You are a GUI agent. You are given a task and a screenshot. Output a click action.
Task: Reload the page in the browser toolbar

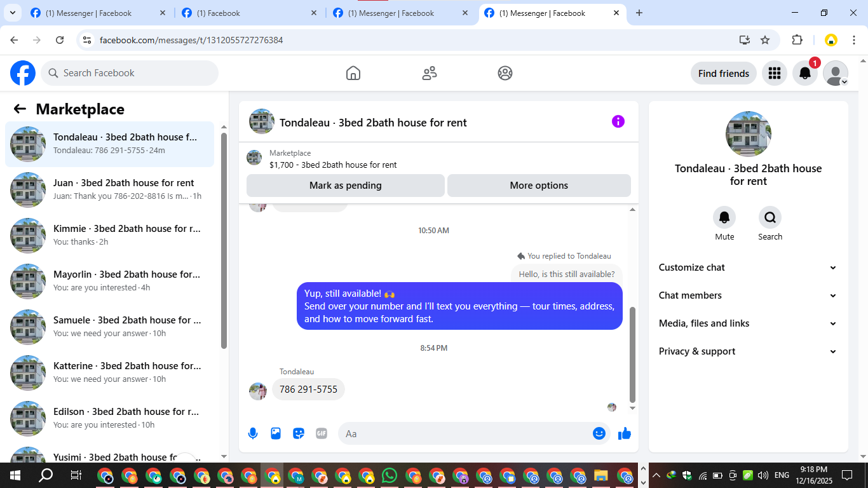coord(60,40)
